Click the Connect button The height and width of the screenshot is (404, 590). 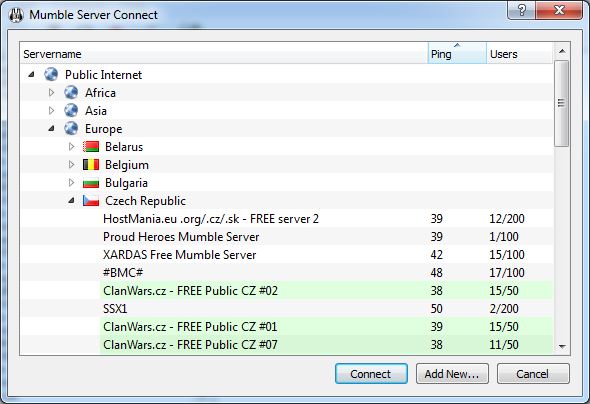point(371,374)
